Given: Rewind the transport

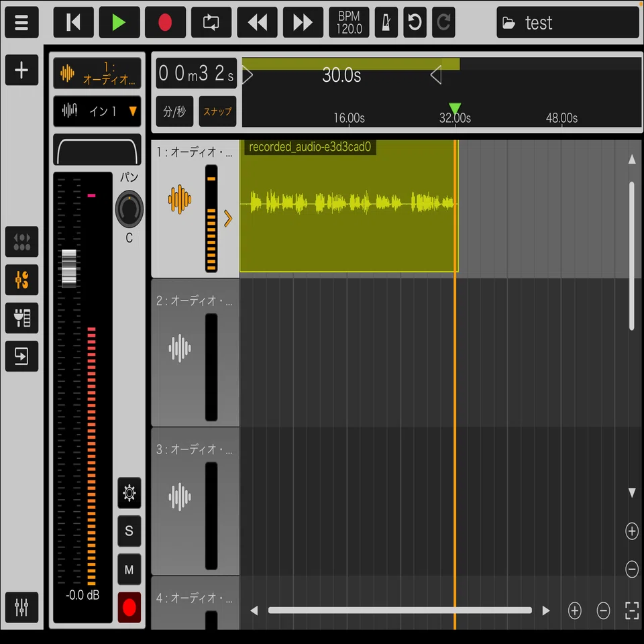Looking at the screenshot, I should [x=257, y=22].
